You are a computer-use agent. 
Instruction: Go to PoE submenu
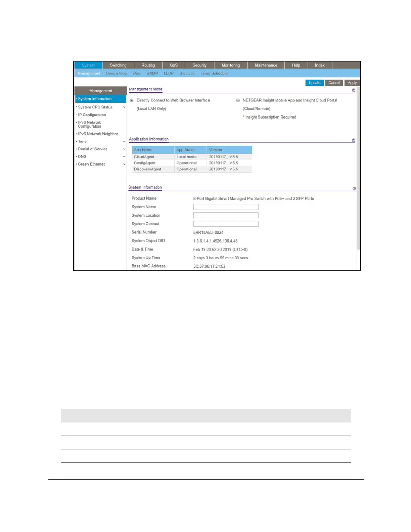137,73
